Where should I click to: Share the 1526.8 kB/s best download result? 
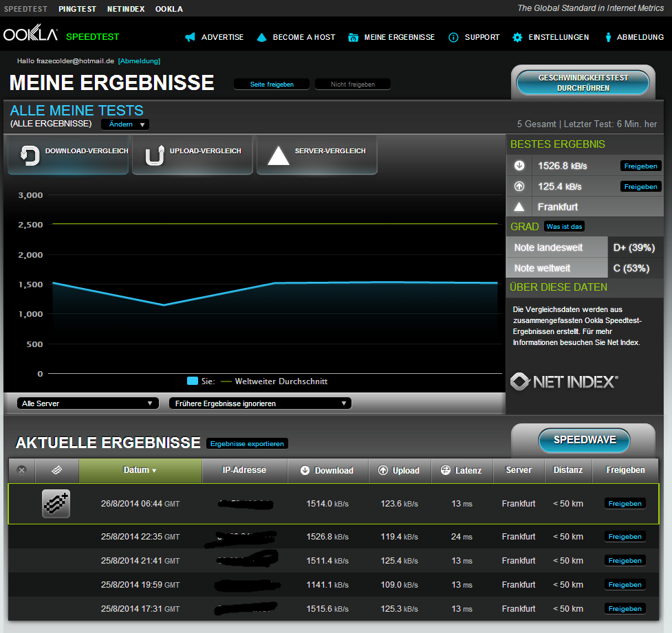[641, 166]
